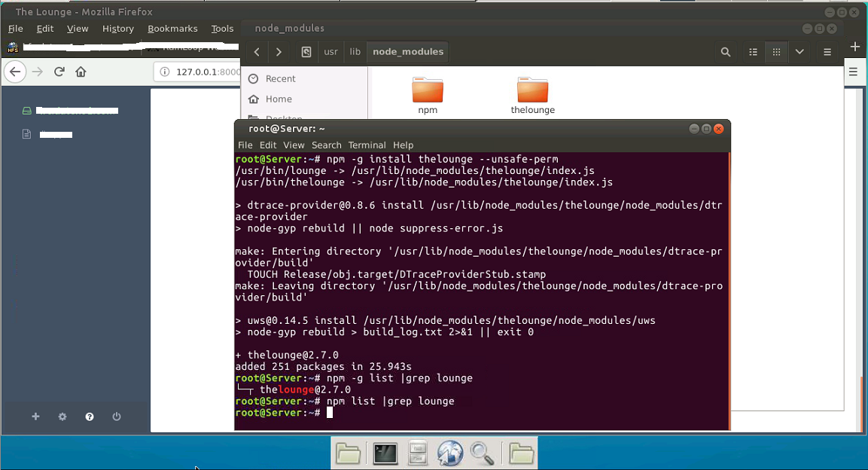Reload the page in Firefox
Image resolution: width=868 pixels, height=470 pixels.
59,72
